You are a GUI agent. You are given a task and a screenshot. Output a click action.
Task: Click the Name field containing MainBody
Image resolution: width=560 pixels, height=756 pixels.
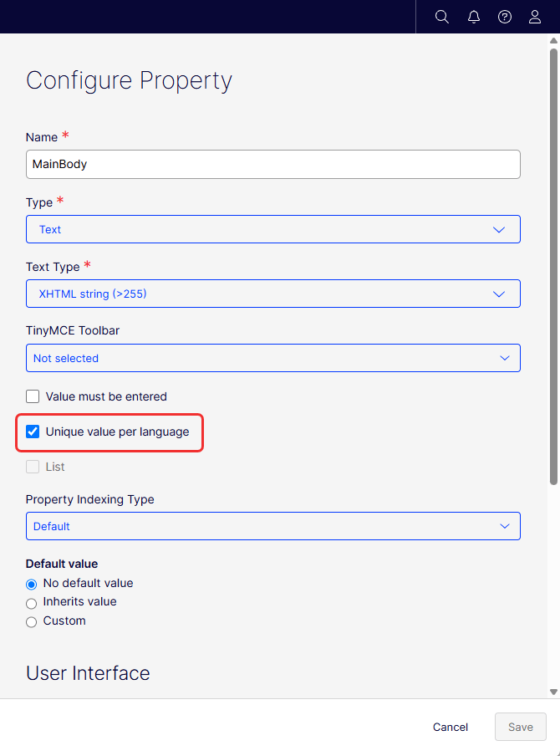point(272,164)
